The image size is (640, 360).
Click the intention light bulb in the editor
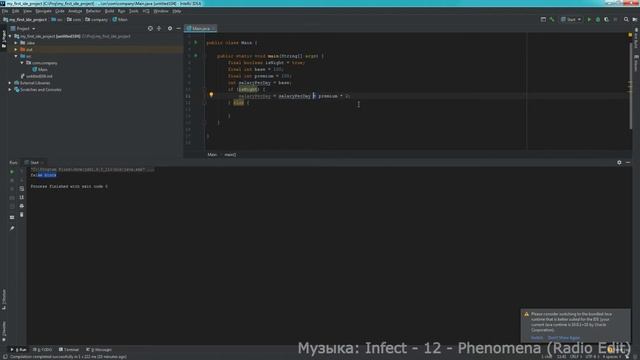coord(211,95)
